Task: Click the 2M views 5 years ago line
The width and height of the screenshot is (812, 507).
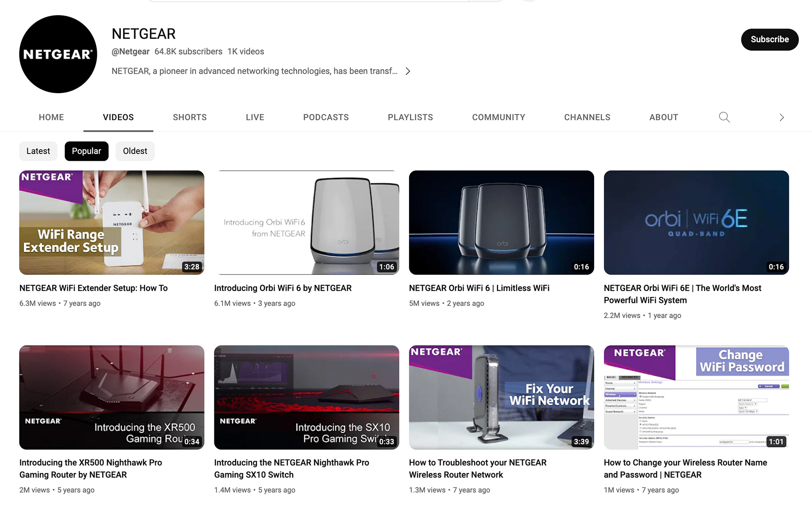Action: point(57,490)
